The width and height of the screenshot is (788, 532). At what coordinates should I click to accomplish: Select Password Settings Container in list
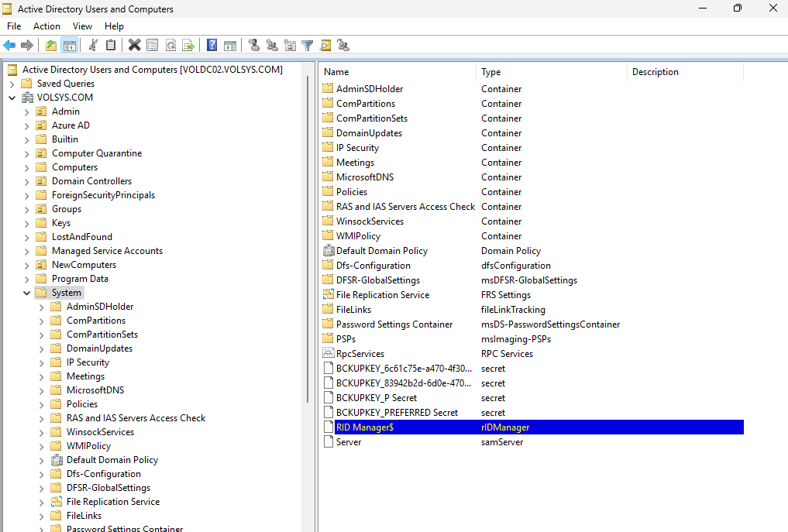pos(394,324)
